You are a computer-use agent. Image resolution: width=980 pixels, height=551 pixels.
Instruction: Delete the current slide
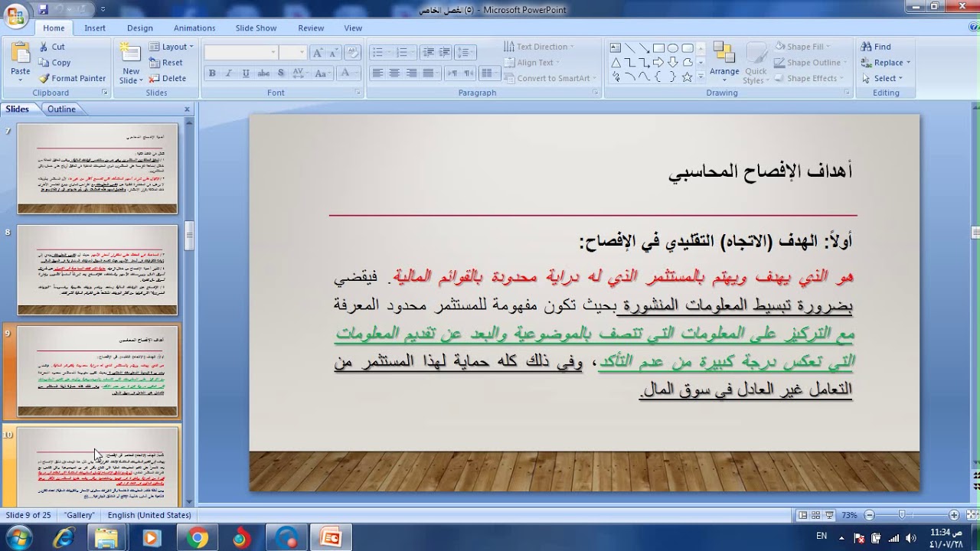(168, 78)
